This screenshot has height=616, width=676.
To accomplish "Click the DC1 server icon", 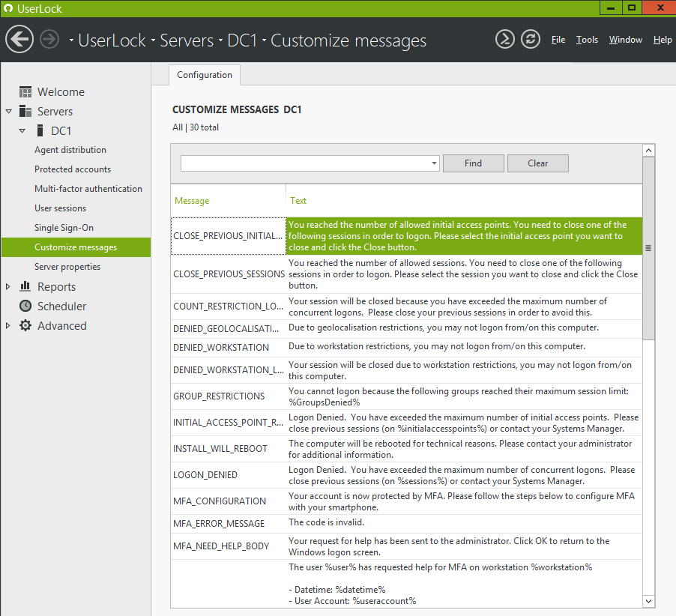I will click(40, 130).
